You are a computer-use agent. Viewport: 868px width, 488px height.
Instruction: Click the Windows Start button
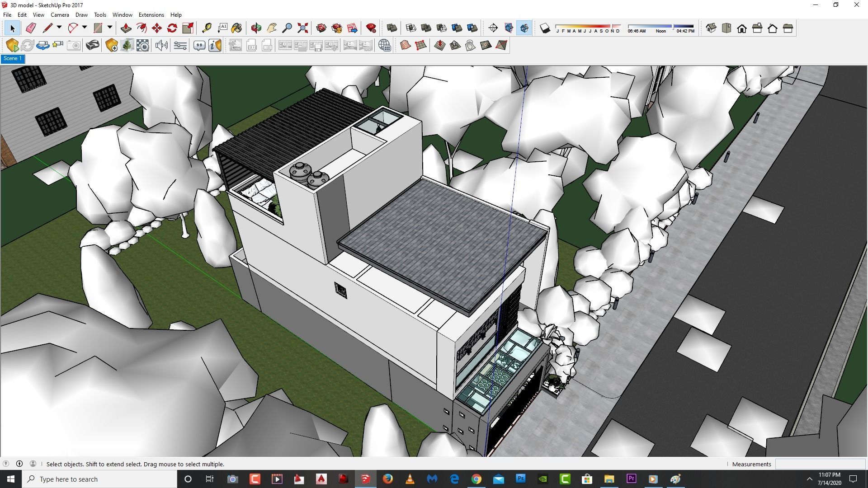11,479
